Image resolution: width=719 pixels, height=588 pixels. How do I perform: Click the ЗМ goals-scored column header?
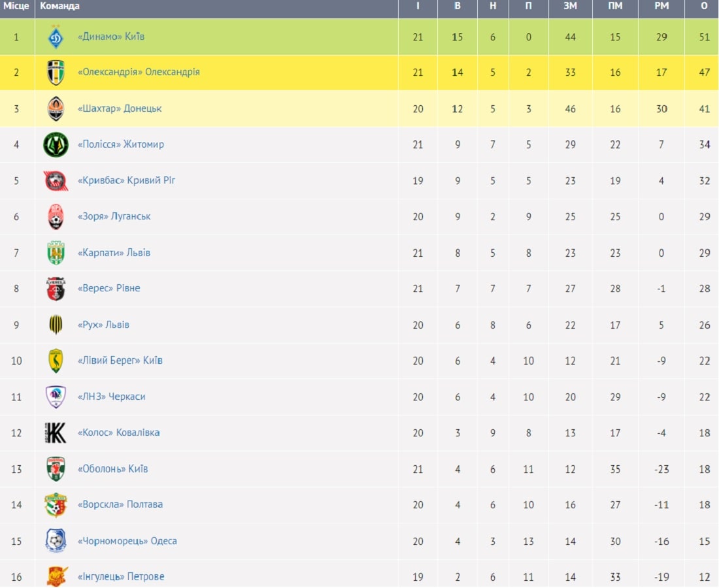click(570, 6)
